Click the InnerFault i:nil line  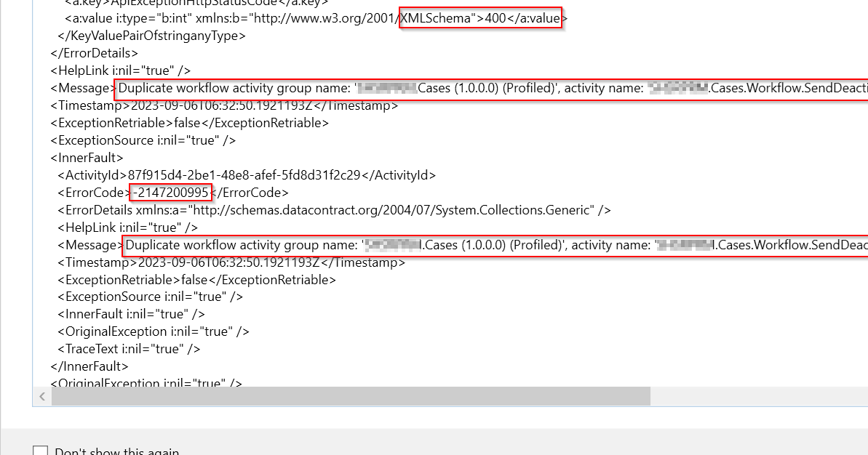[131, 314]
